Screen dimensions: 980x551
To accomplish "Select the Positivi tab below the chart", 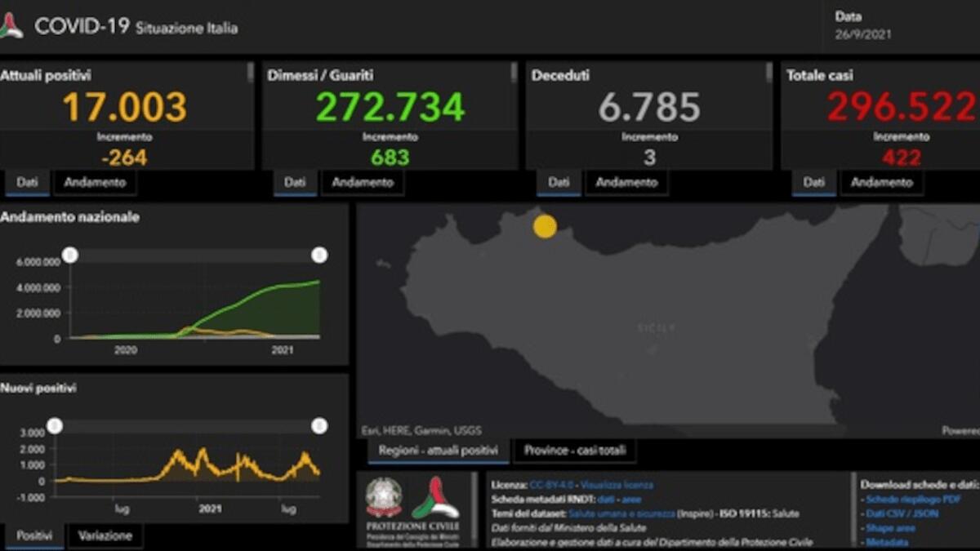I will point(35,536).
